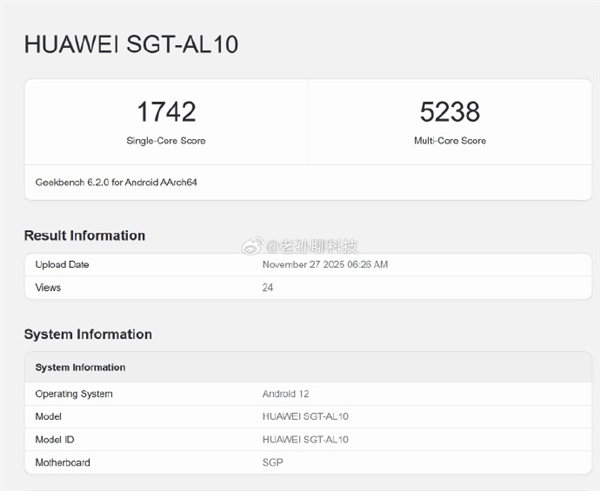Select the Android 12 value
Image resolution: width=600 pixels, height=491 pixels.
[x=287, y=394]
